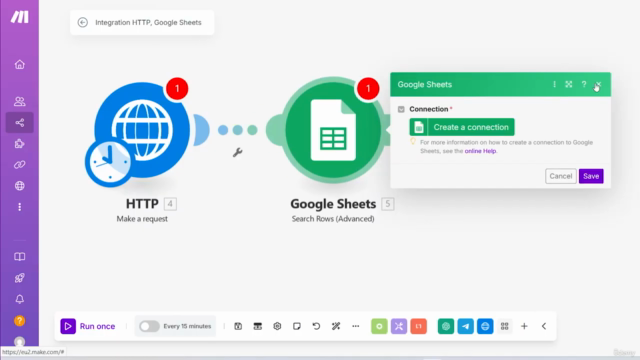The image size is (640, 360).
Task: Open the online Help link
Action: click(x=480, y=151)
